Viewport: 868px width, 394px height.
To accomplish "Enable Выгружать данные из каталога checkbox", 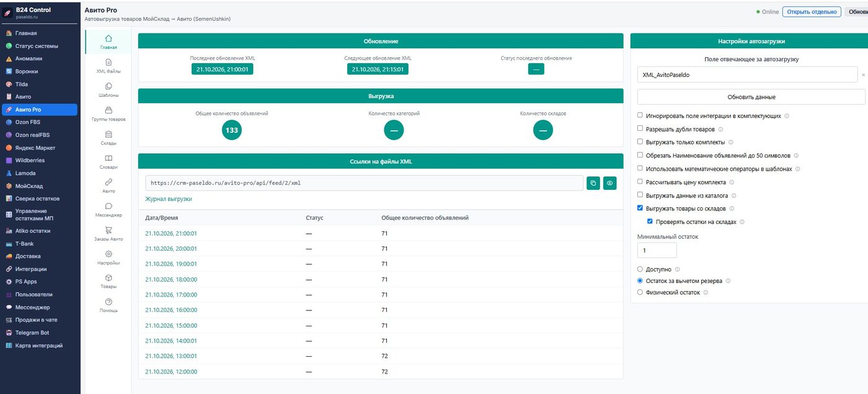I will [x=640, y=195].
